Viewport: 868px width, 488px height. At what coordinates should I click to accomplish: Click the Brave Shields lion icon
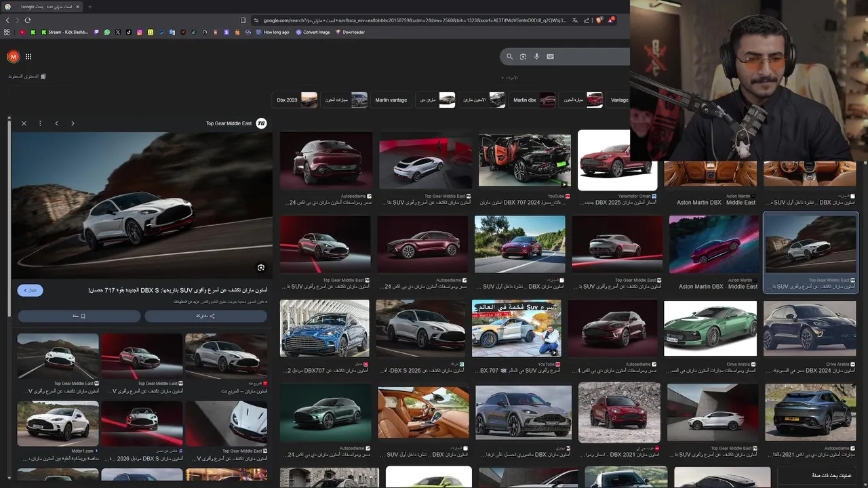(x=599, y=20)
